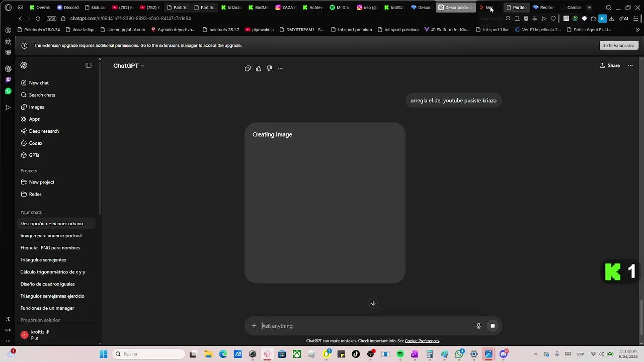Click the Windows taskbar Buscar search box
Image resolution: width=644 pixels, height=362 pixels.
coord(149,354)
